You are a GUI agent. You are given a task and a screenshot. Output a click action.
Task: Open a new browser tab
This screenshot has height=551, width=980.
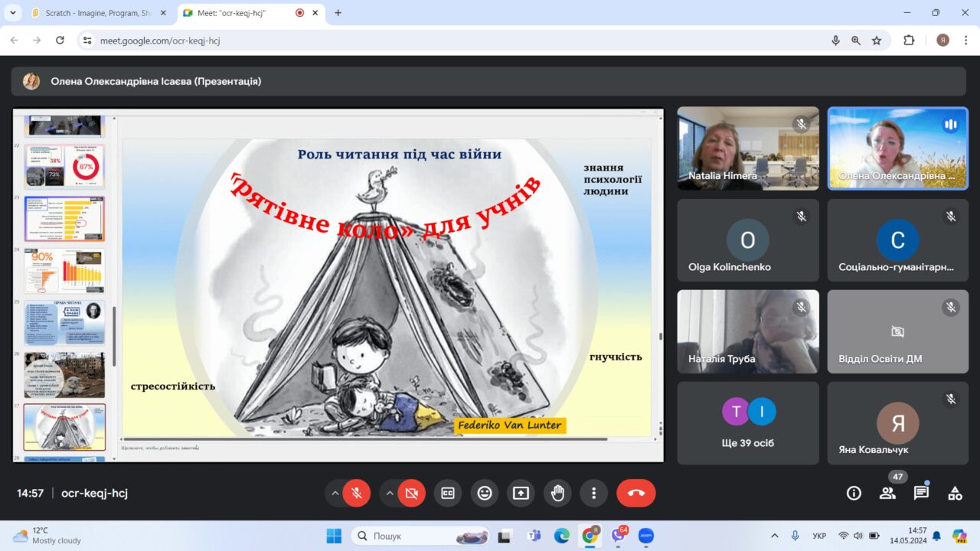pyautogui.click(x=338, y=13)
